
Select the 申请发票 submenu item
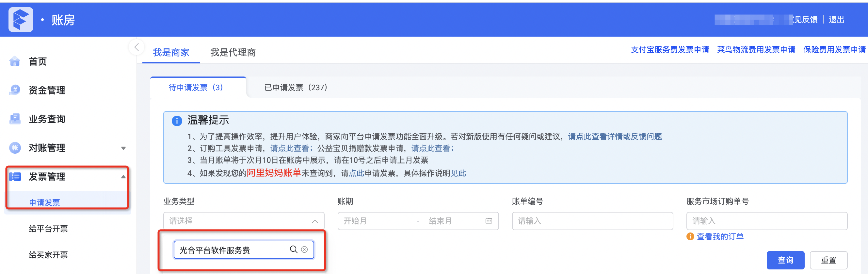[44, 202]
